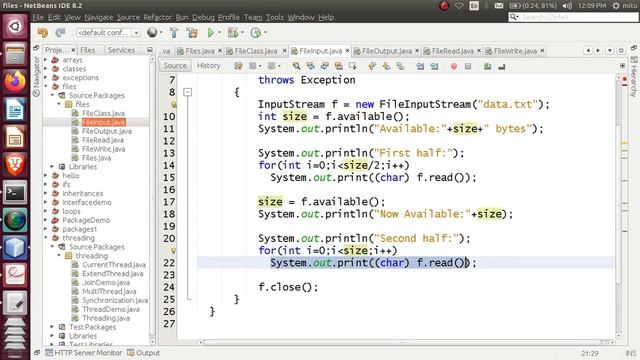Collapse the code fold at line 8
Viewport: 640px width, 360px height.
pos(187,92)
